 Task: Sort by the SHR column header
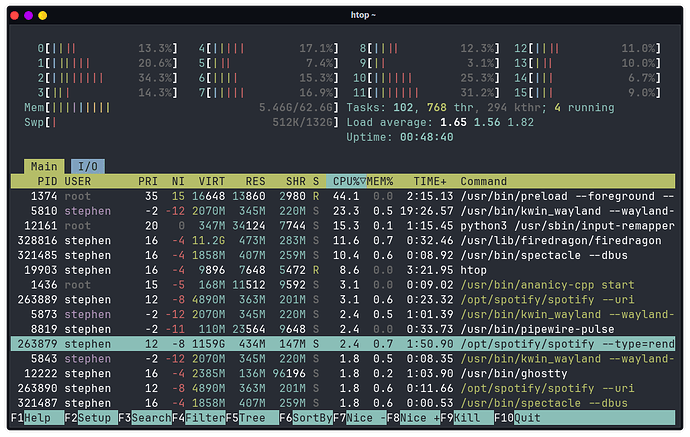tap(296, 181)
